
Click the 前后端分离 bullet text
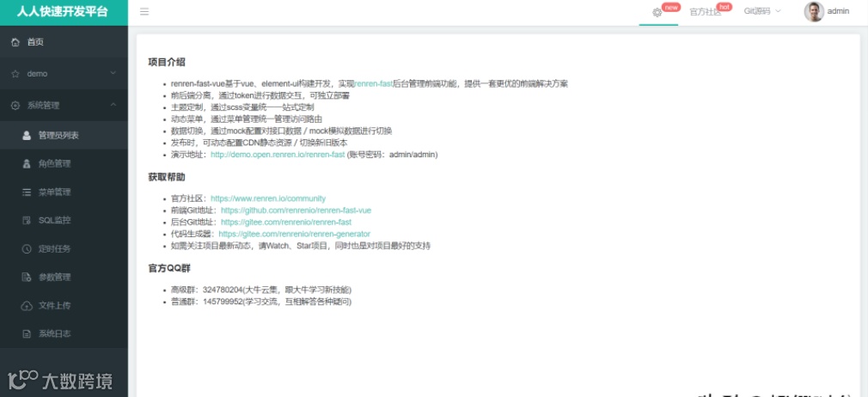coord(260,95)
